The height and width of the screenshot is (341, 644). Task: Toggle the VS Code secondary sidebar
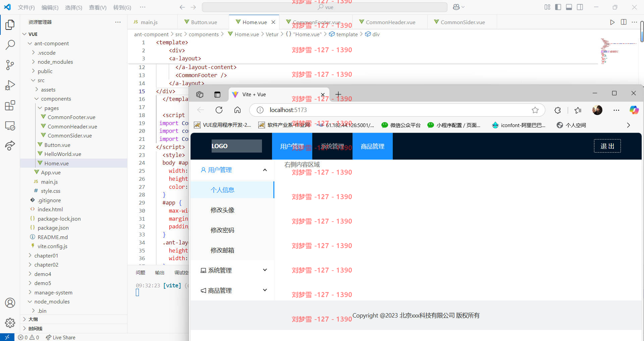pyautogui.click(x=580, y=7)
